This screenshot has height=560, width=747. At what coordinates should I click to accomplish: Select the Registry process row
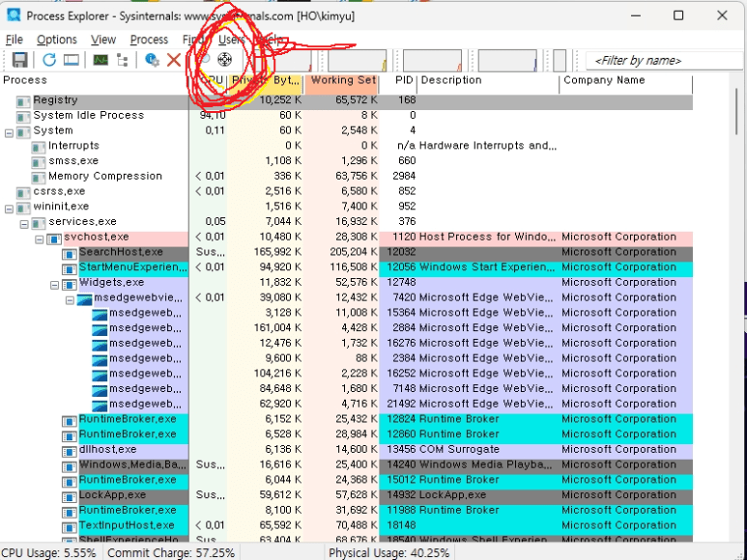click(x=347, y=101)
